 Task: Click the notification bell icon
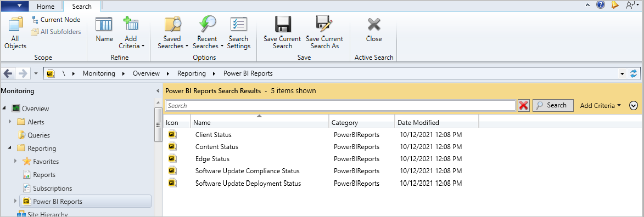pyautogui.click(x=614, y=5)
